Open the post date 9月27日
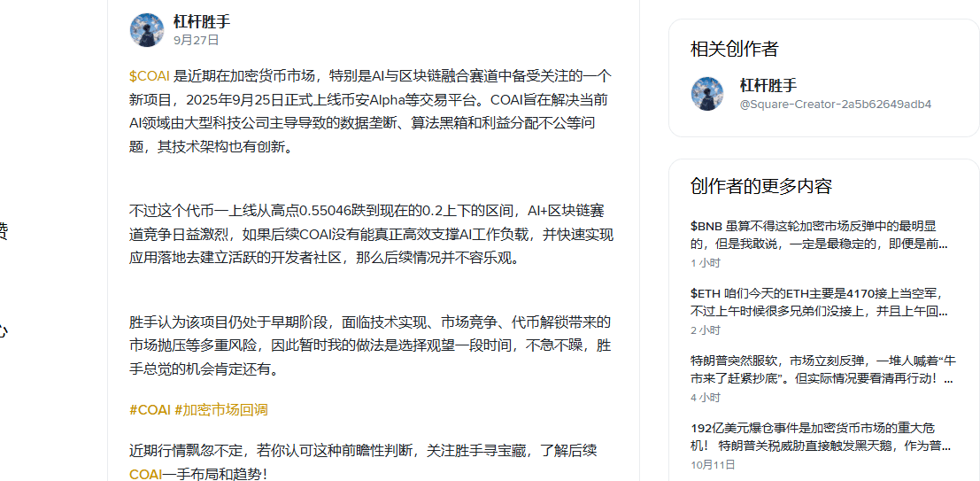The height and width of the screenshot is (481, 980). click(x=197, y=40)
